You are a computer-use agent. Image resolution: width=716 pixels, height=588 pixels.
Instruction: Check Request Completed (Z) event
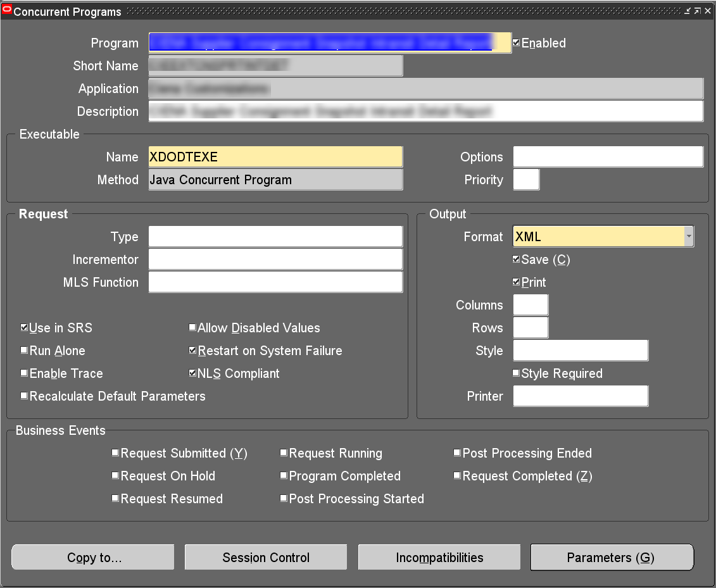pos(456,476)
